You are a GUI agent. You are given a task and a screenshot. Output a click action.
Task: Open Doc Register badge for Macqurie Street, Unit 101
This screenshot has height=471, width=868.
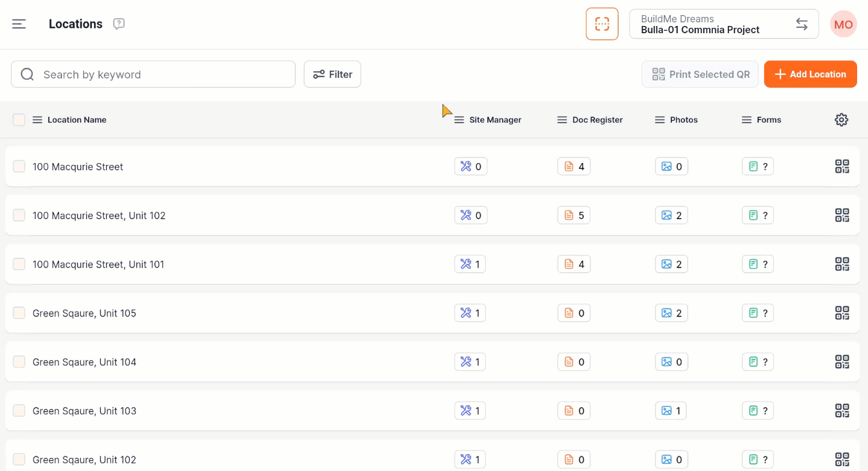pos(574,264)
